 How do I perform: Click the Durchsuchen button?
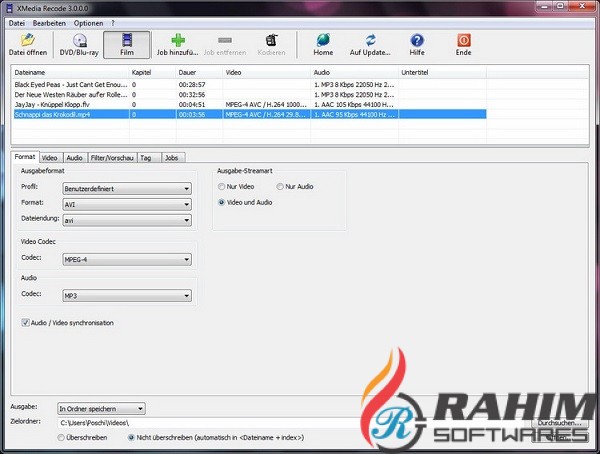point(559,423)
